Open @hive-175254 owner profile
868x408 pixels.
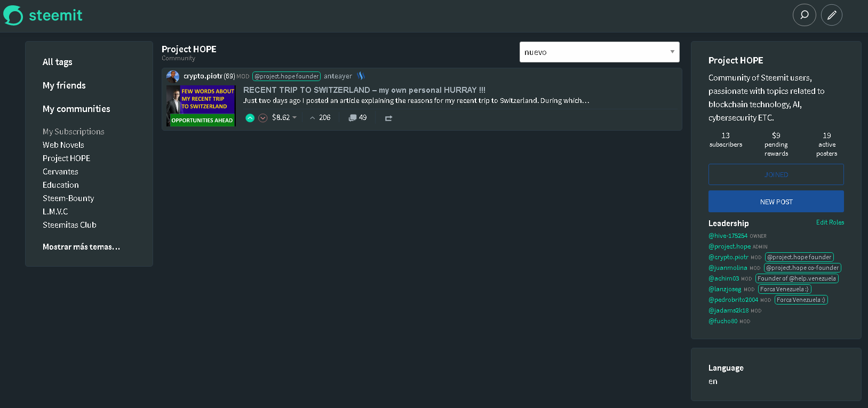coord(728,236)
